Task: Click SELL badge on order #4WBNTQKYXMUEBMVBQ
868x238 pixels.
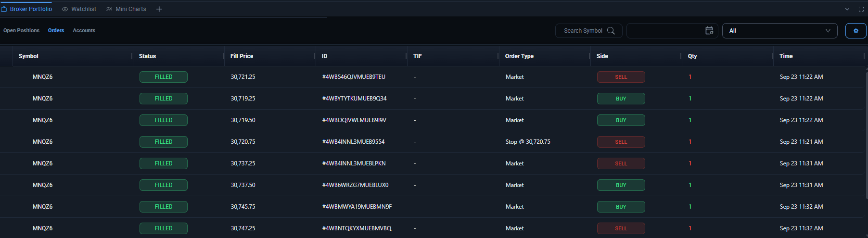Action: (x=621, y=228)
